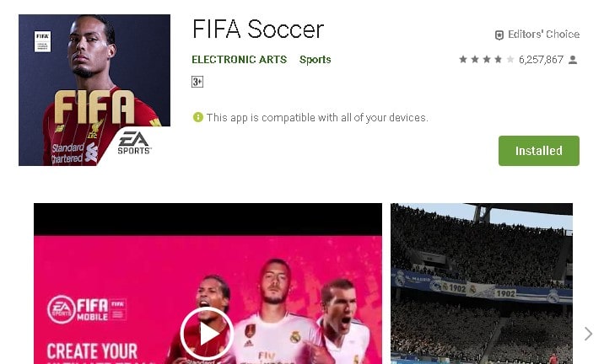604x364 pixels.
Task: Click the first rating star
Action: pyautogui.click(x=463, y=59)
